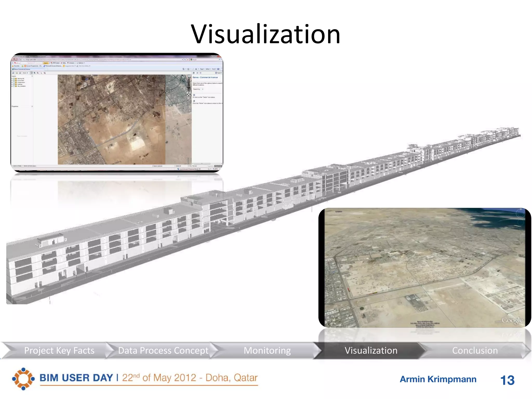
Task: Click the Amazon toolbar link
Action: 71,63
